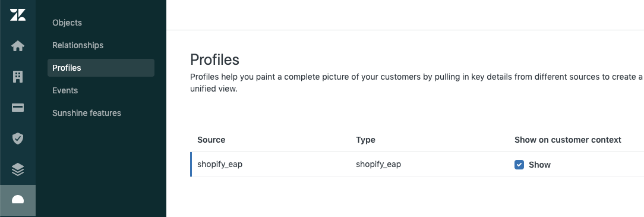Screen dimensions: 644x217
Task: Open the Account building icon
Action: (18, 77)
